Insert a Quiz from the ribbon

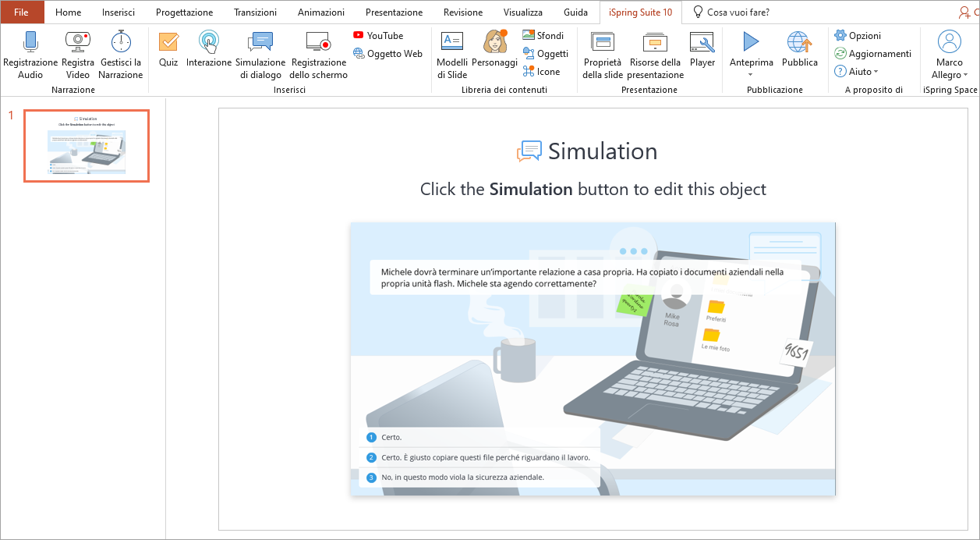point(168,43)
